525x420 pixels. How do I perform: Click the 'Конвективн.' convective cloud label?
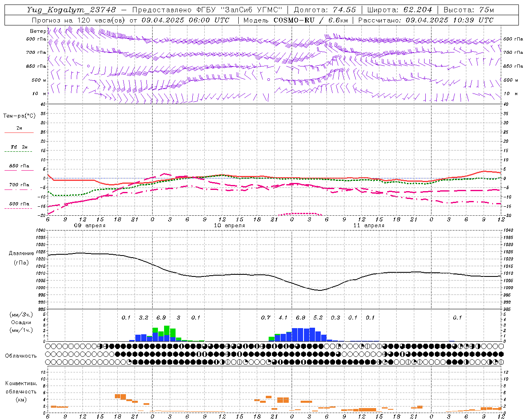click(21, 383)
